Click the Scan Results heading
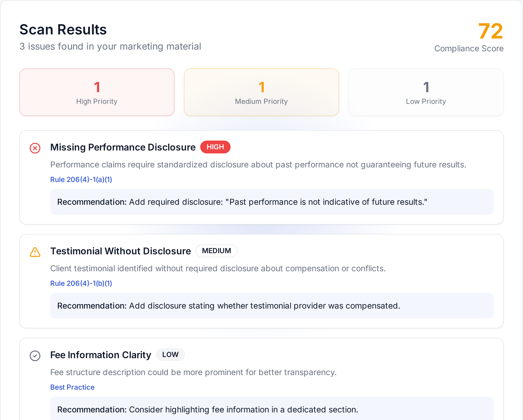 (x=63, y=29)
